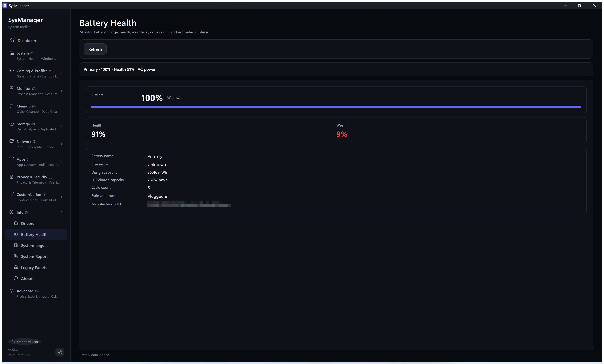Click the Advanced gear icon
604x364 pixels.
(12, 291)
